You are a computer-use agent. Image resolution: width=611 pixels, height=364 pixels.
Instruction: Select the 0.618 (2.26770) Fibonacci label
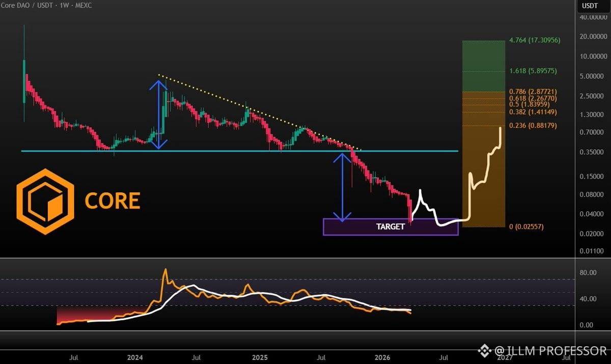coord(533,98)
